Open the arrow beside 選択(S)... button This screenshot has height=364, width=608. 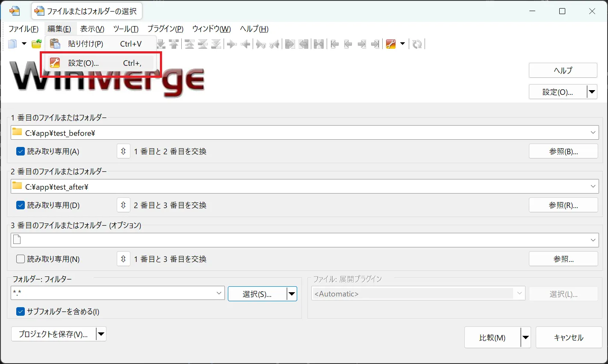click(292, 294)
